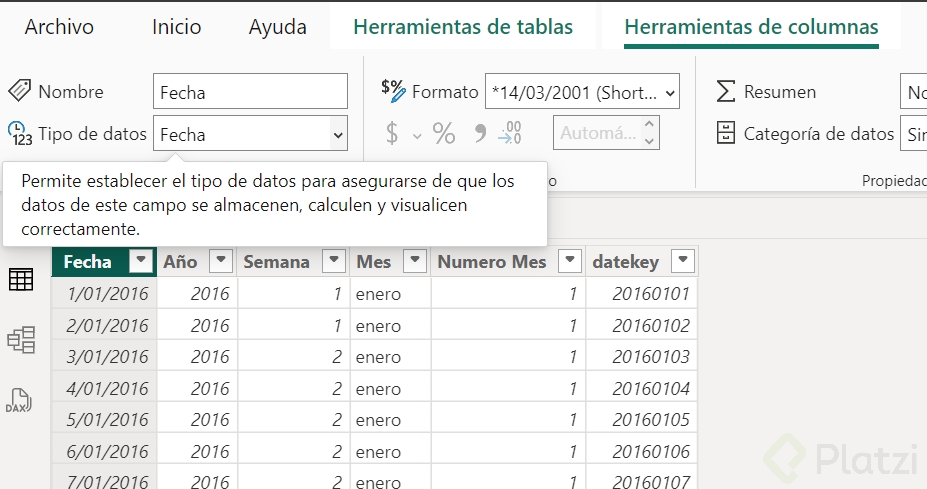
Task: Open the Semana column filter dropdown
Action: [x=334, y=262]
